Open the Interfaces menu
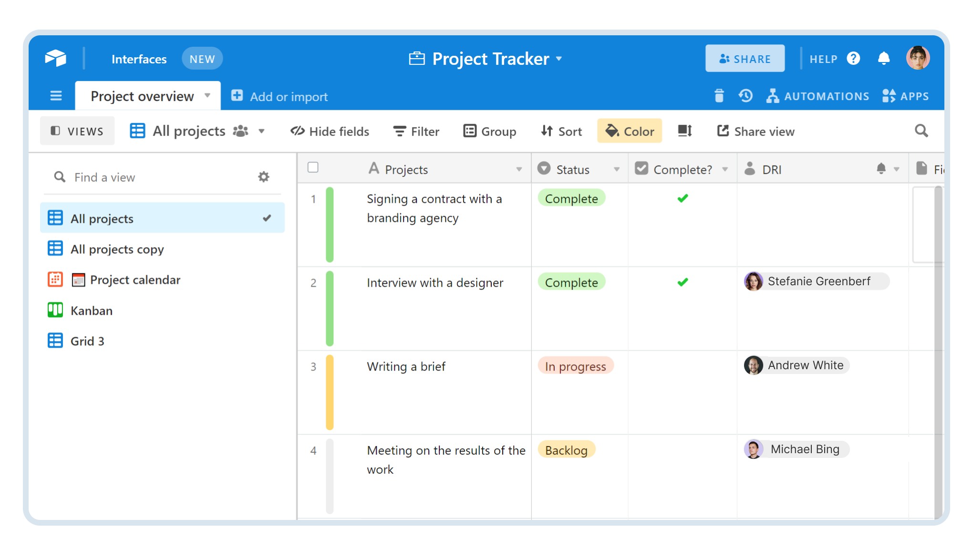 click(x=139, y=58)
